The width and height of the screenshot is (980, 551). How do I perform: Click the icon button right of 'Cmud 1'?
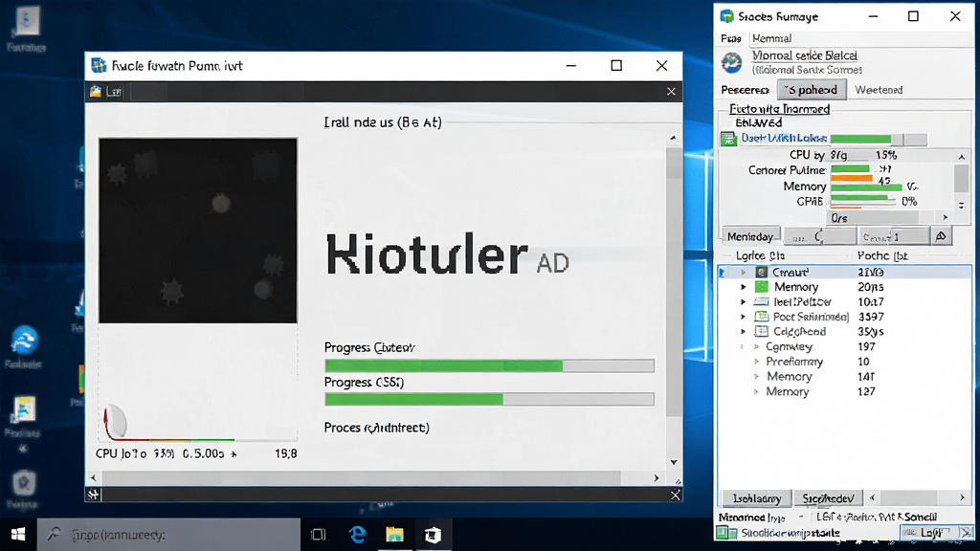click(941, 236)
